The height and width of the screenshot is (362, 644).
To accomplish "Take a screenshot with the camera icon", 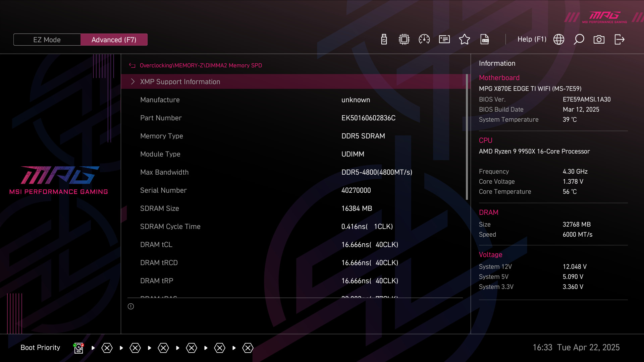I will tap(599, 40).
